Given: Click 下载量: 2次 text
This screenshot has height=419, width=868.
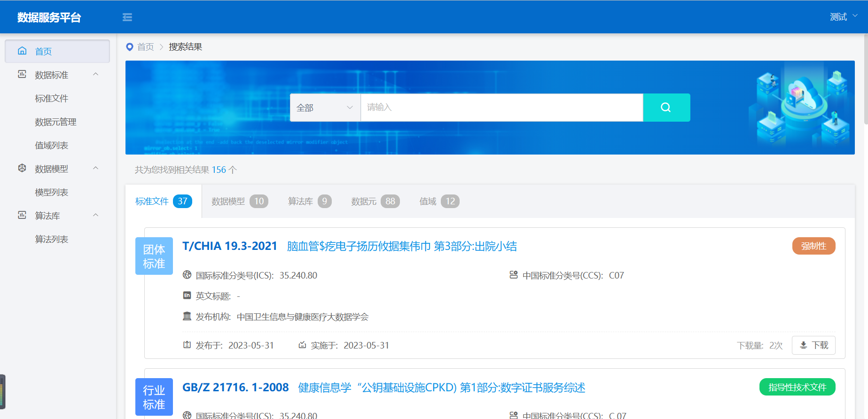Looking at the screenshot, I should [x=760, y=345].
